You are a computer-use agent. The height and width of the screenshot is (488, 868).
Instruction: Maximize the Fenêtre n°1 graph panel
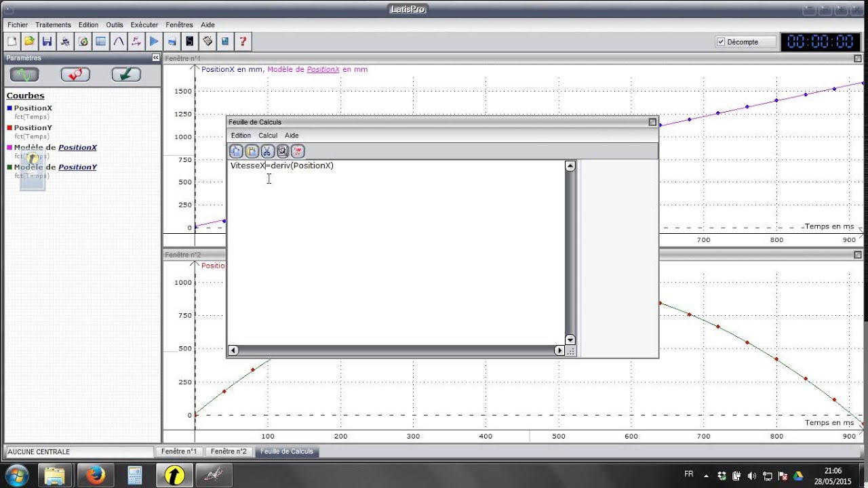(x=858, y=59)
